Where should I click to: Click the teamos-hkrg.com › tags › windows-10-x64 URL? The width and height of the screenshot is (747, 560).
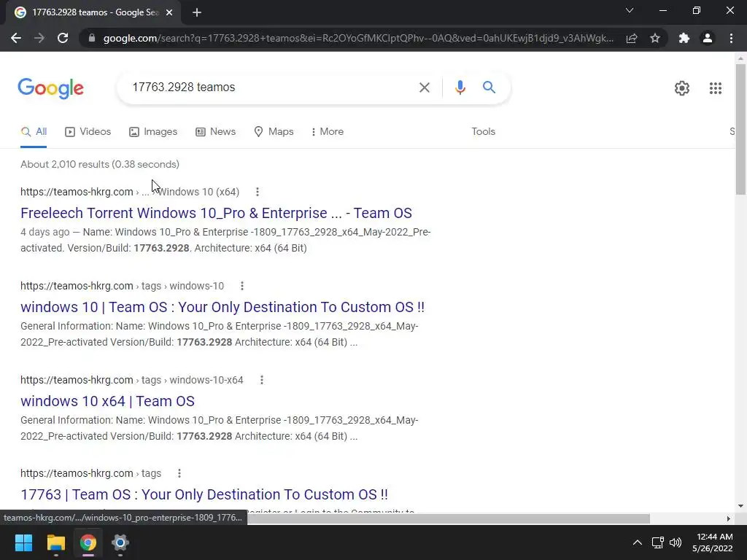click(132, 380)
